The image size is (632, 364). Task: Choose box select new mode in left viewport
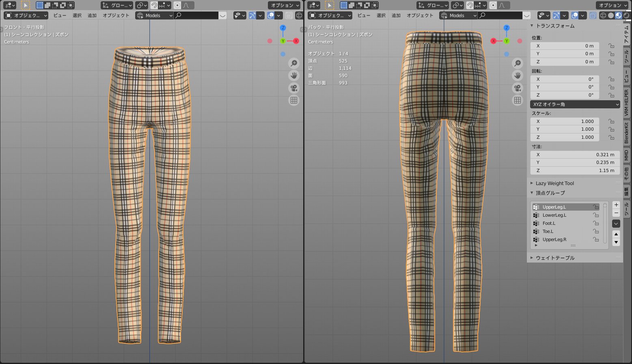click(40, 5)
